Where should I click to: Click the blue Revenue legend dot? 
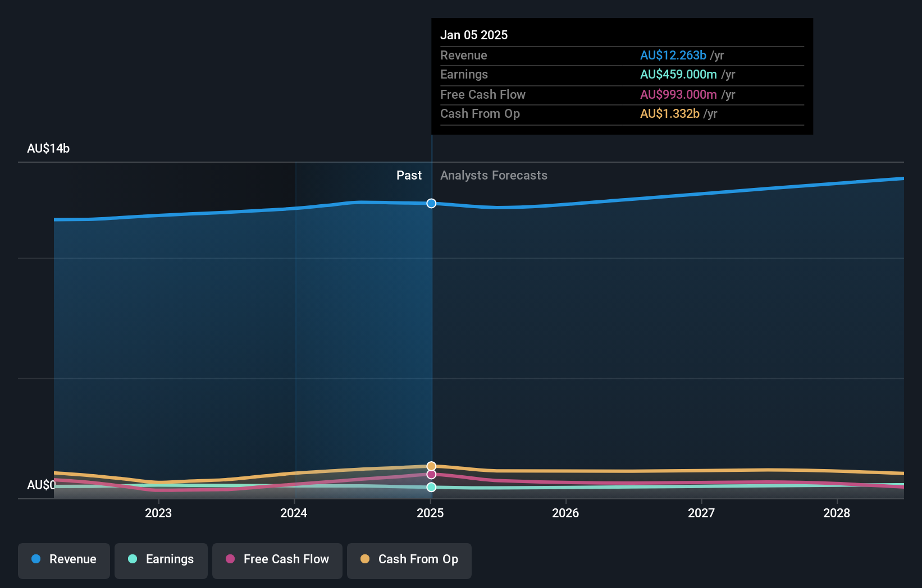tap(36, 559)
